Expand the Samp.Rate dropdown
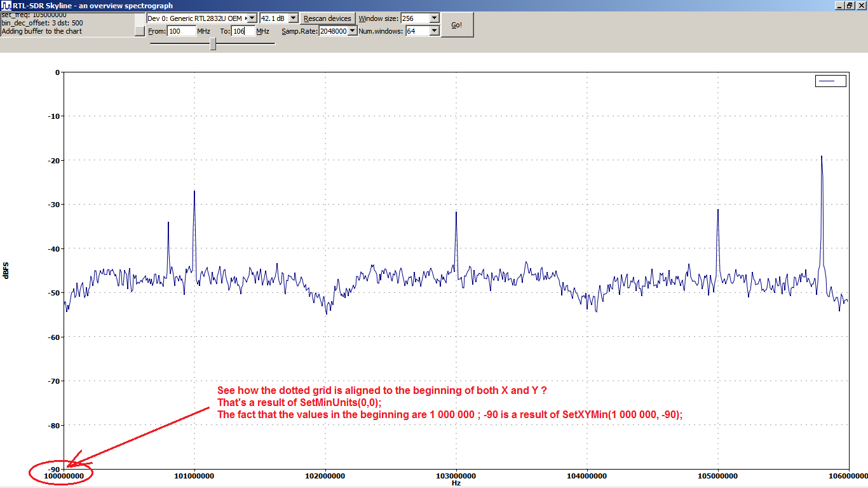The image size is (868, 488). pos(353,30)
